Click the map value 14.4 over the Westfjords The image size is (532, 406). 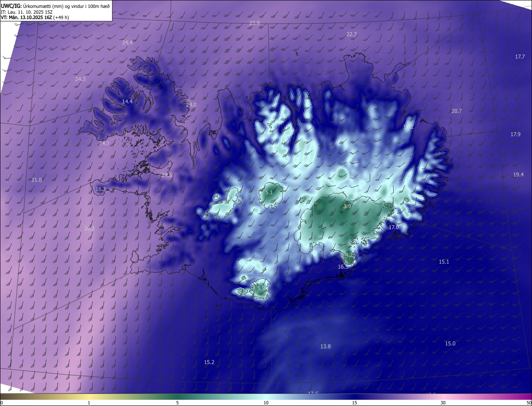pos(127,102)
